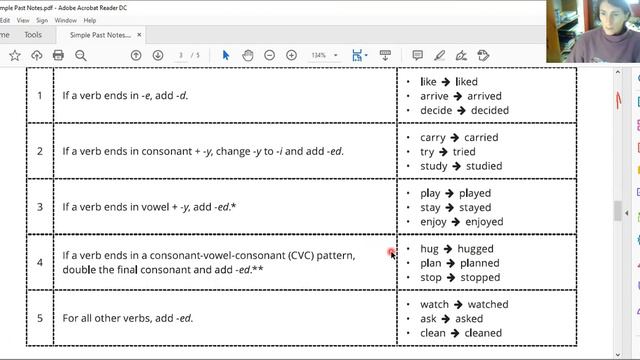640x360 pixels.
Task: Click 'For all other verbs, add -ed.'
Action: click(x=127, y=318)
